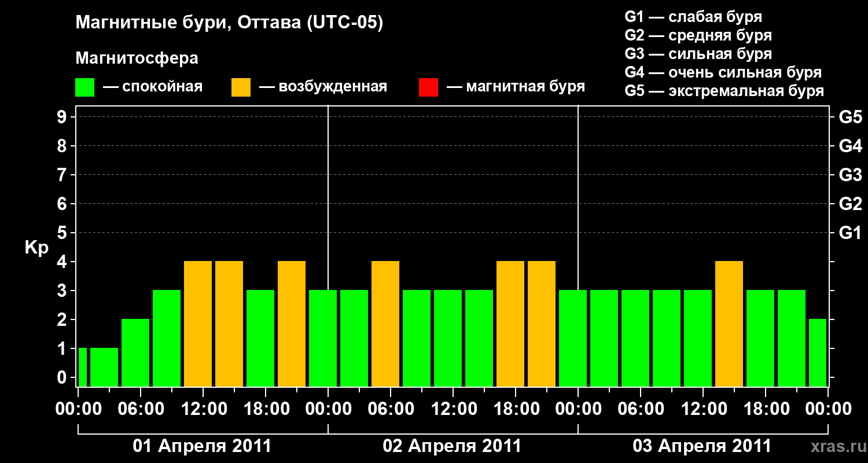
Task: Click the 'Магнитосфера' heading
Action: 137,58
